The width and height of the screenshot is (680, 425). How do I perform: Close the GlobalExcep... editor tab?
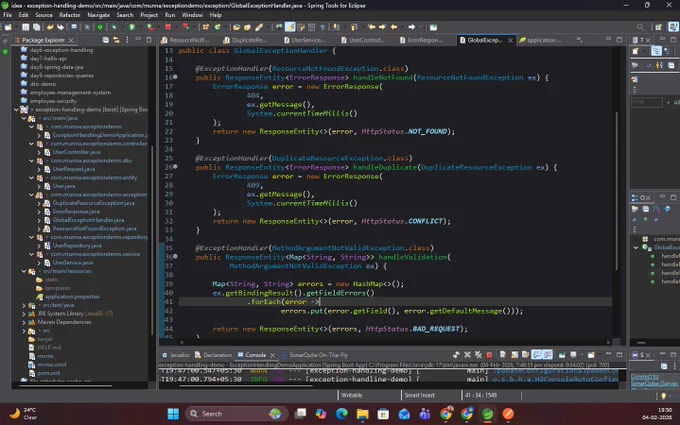tap(510, 40)
